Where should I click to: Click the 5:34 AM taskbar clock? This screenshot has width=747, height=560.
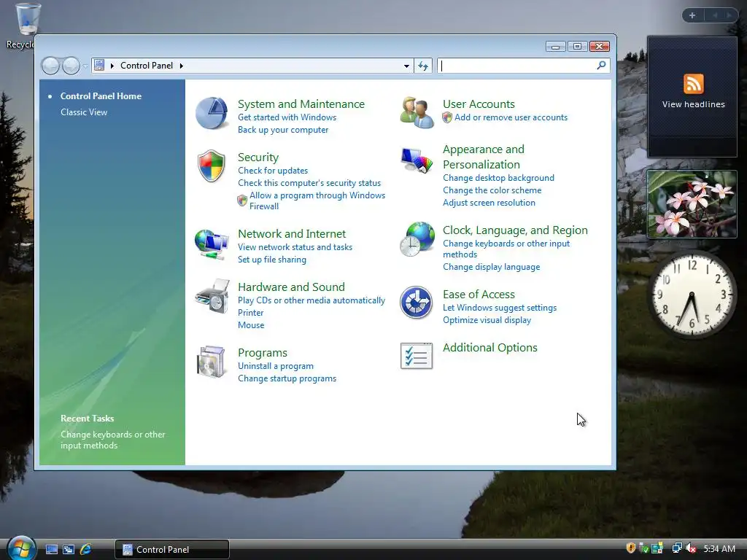[719, 548]
